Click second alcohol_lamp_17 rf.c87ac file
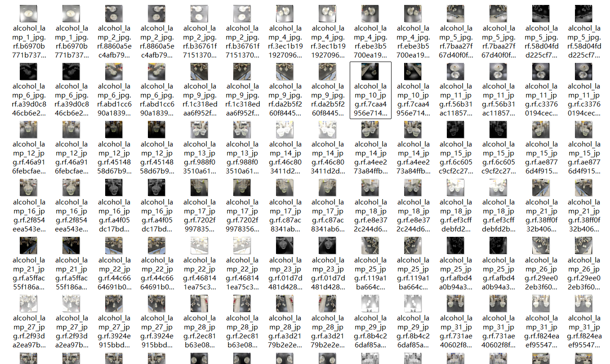610x364 pixels. point(328,206)
